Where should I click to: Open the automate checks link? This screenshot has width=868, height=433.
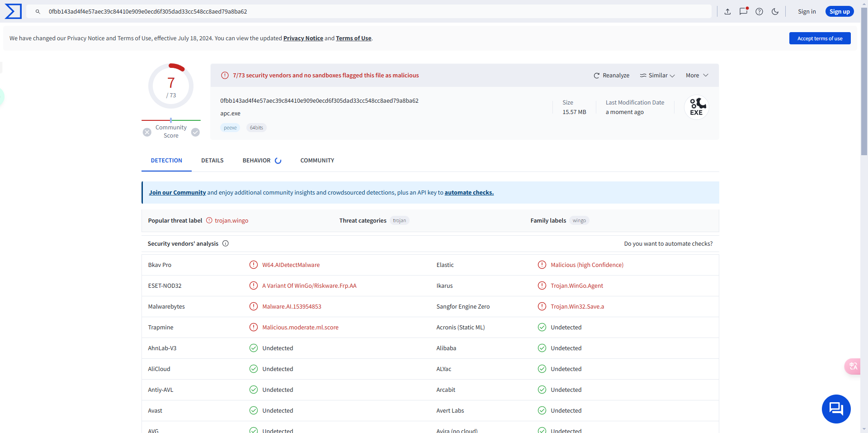[x=469, y=193]
